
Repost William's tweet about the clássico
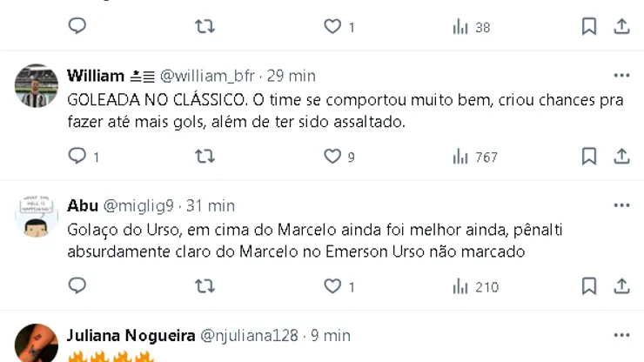205,157
